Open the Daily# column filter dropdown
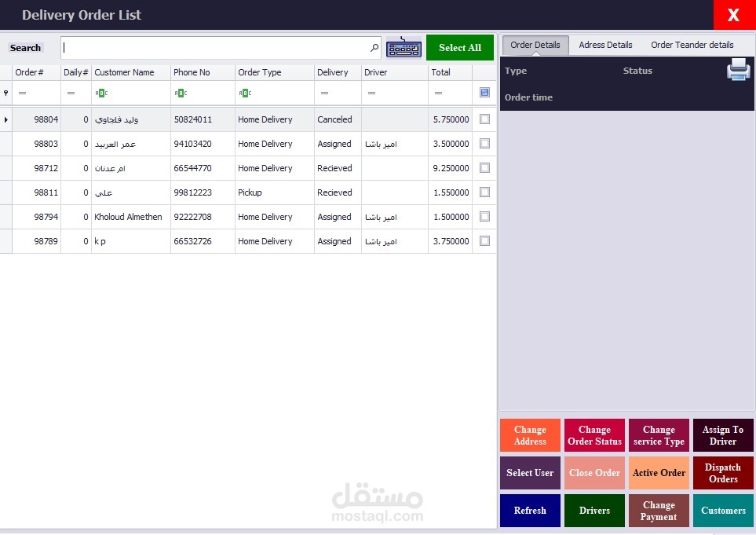Image resolution: width=756 pixels, height=535 pixels. [72, 92]
